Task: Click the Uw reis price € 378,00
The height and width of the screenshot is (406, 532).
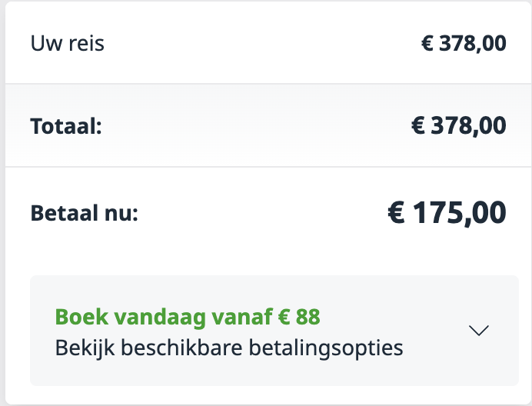Action: point(464,43)
